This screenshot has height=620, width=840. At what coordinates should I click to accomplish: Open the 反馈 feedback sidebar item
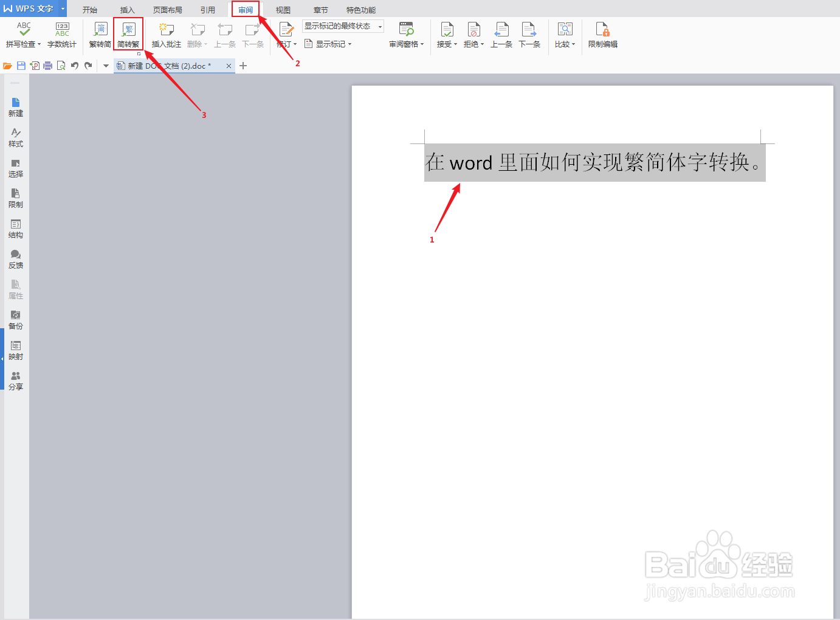[x=16, y=260]
